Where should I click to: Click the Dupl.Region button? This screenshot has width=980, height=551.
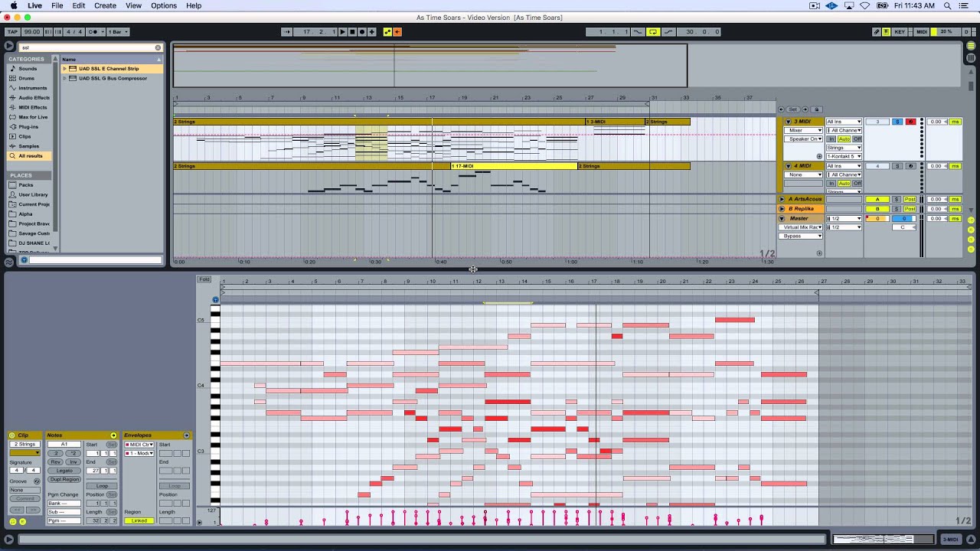tap(64, 479)
